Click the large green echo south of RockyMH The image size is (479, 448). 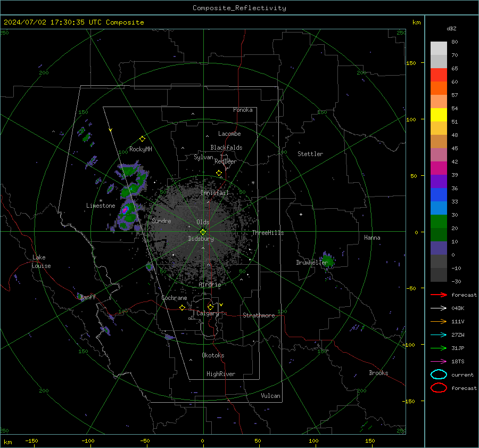[129, 170]
